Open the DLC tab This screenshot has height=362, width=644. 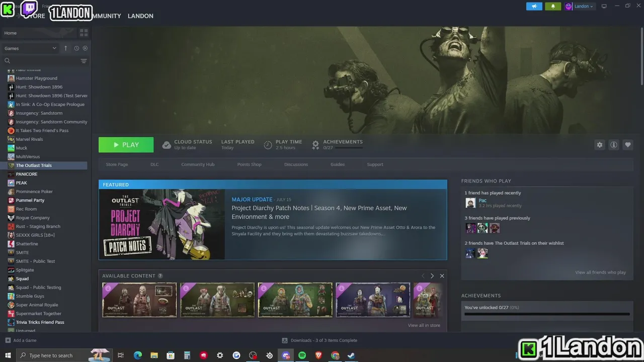tap(154, 164)
